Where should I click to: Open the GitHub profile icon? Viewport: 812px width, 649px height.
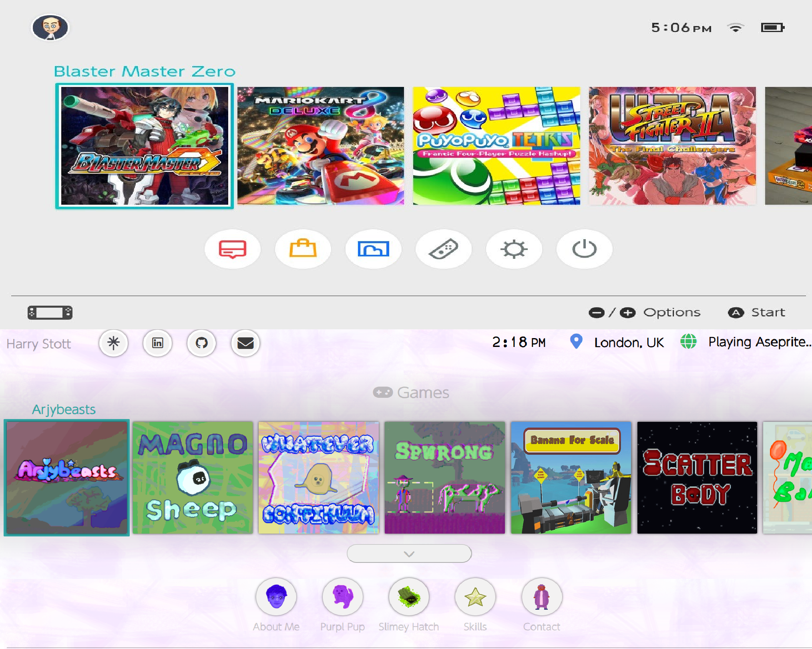pos(202,343)
